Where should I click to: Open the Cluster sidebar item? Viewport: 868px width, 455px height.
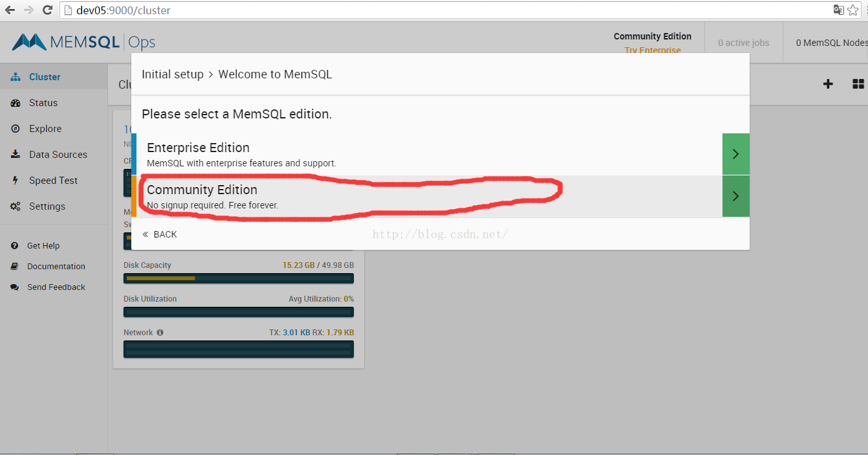[54, 77]
